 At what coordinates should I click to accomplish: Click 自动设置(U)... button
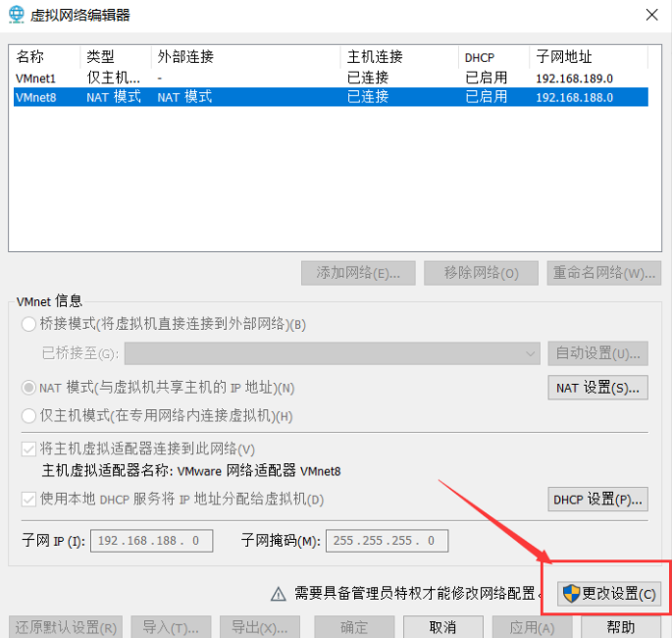point(597,353)
